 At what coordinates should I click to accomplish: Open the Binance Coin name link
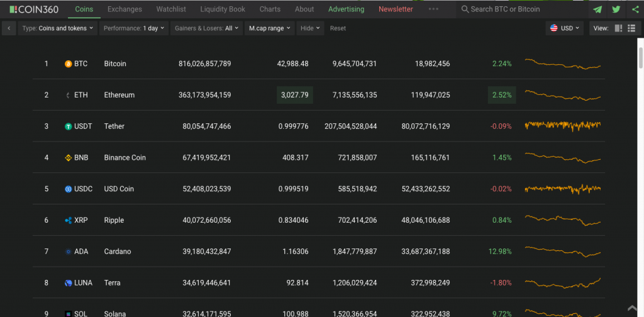(x=125, y=158)
